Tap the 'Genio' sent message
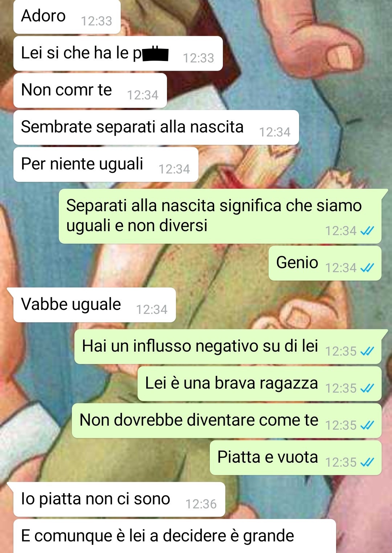Image resolution: width=392 pixels, height=553 pixels. [325, 263]
